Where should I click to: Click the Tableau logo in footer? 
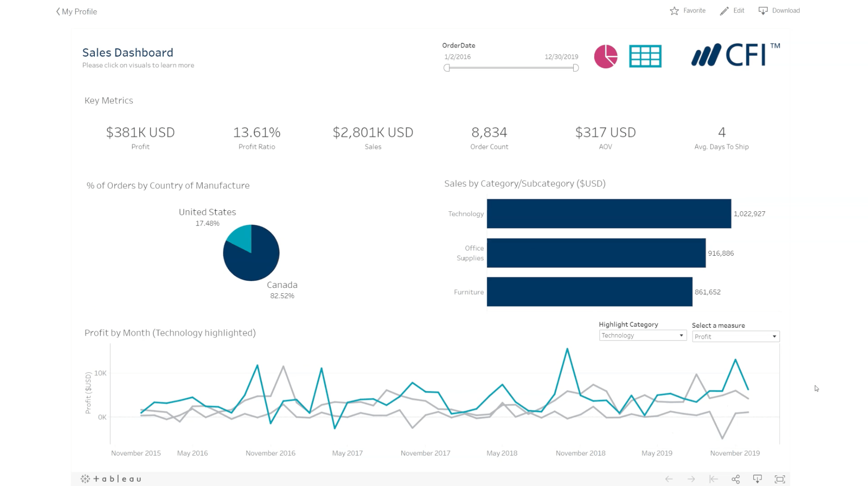[111, 479]
